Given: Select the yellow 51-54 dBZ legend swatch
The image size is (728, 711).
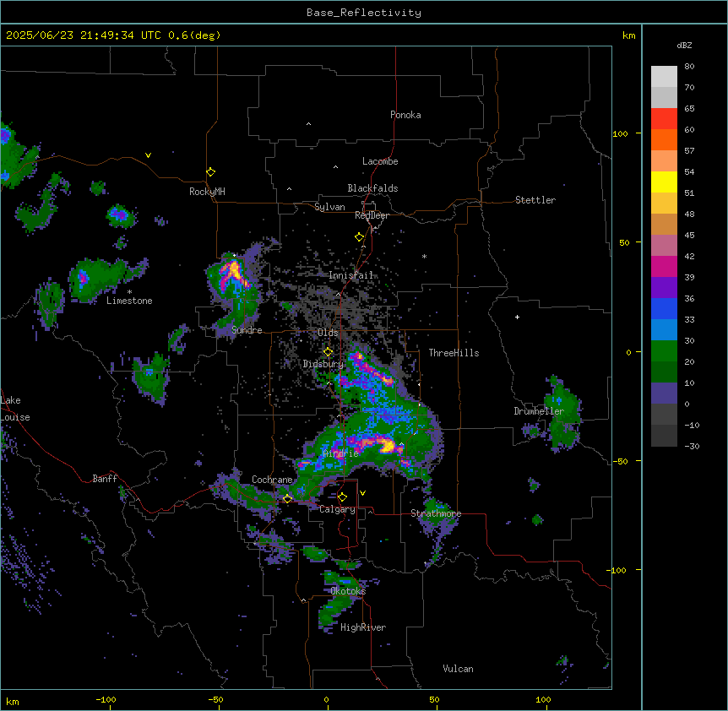Looking at the screenshot, I should point(664,182).
